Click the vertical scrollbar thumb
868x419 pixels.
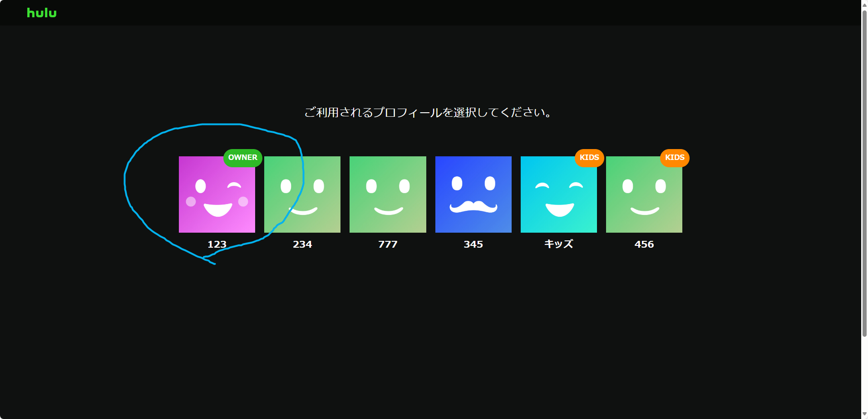pyautogui.click(x=864, y=173)
